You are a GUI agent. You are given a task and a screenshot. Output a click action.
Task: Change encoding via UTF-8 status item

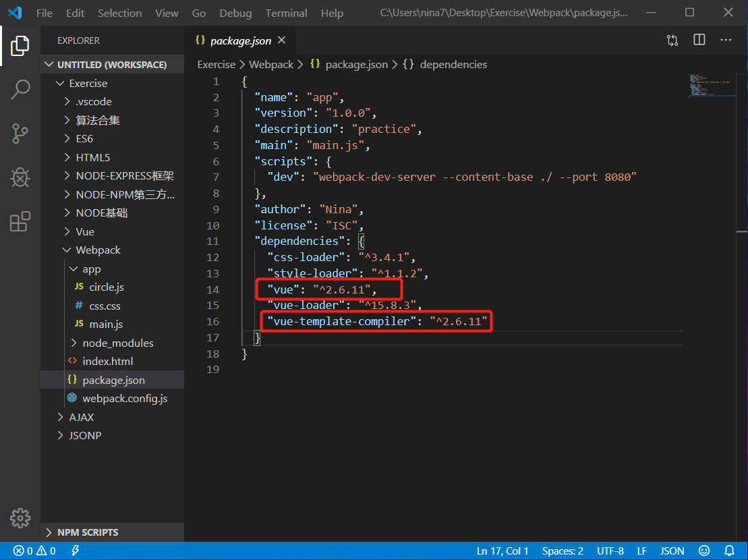[610, 551]
